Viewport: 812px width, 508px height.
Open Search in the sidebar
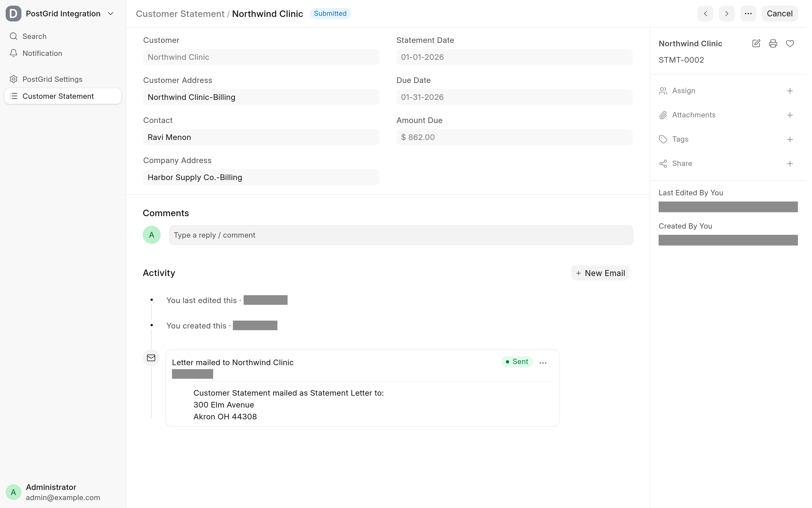(x=63, y=36)
